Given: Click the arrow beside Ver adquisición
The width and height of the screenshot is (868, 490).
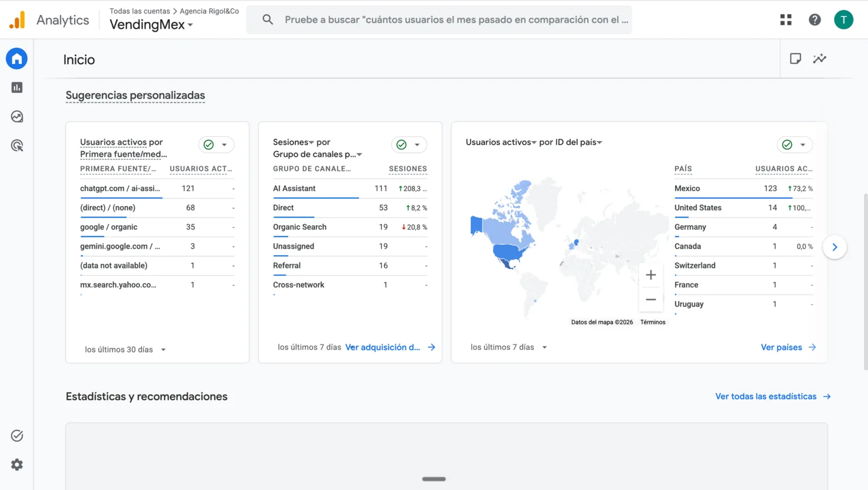Looking at the screenshot, I should point(431,347).
